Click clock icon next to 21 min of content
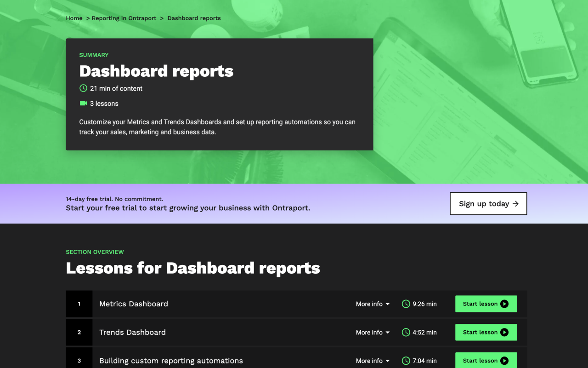This screenshot has height=368, width=588. coord(83,88)
